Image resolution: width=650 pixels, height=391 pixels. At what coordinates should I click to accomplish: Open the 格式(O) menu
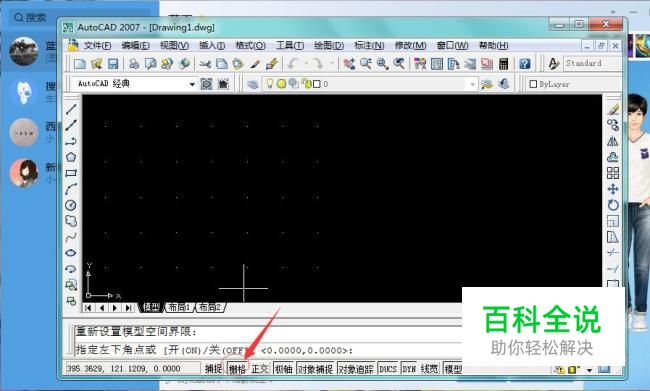pos(250,46)
